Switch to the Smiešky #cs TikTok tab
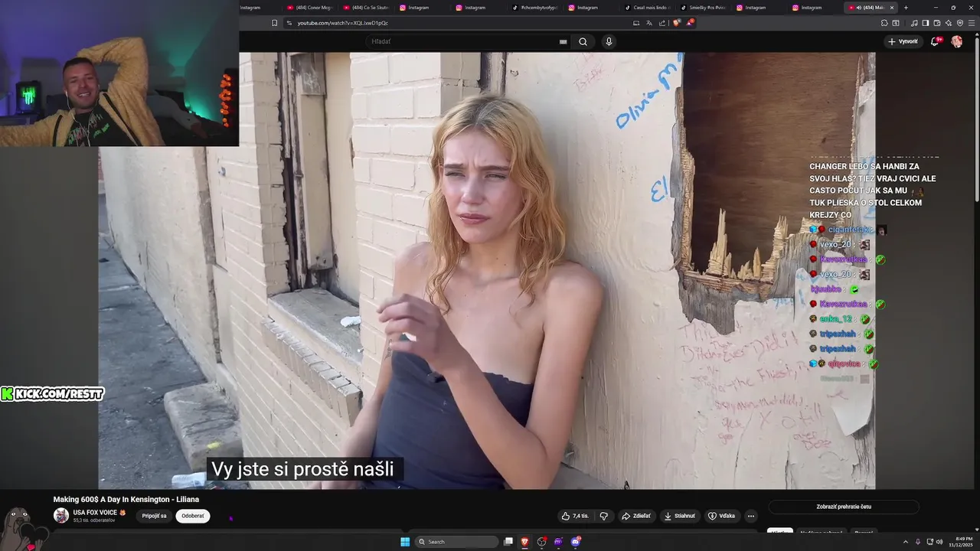 coord(704,8)
